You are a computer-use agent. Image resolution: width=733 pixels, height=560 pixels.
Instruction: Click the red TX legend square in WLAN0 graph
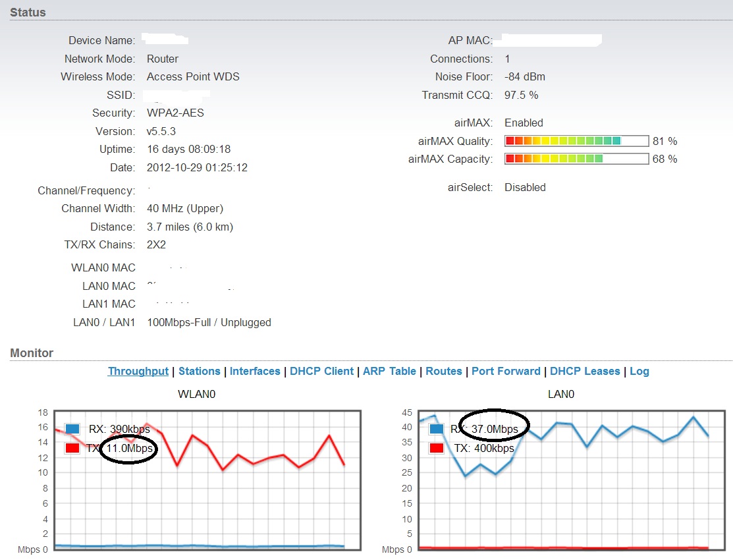(x=72, y=448)
